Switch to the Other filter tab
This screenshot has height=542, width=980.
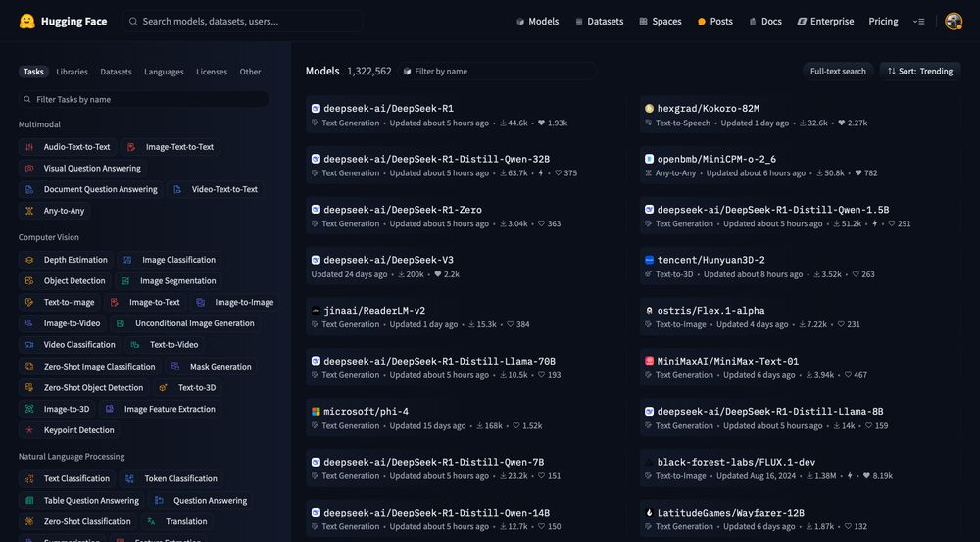tap(250, 72)
